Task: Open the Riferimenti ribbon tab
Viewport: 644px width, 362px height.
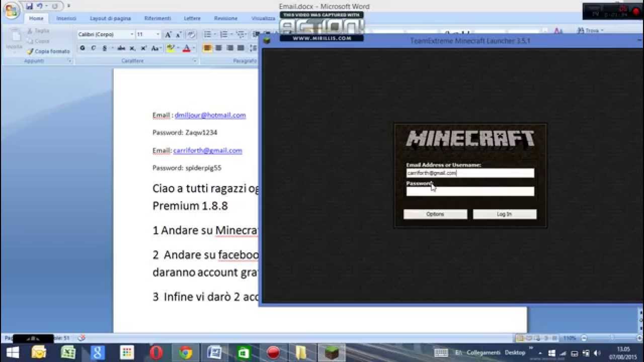Action: [157, 18]
